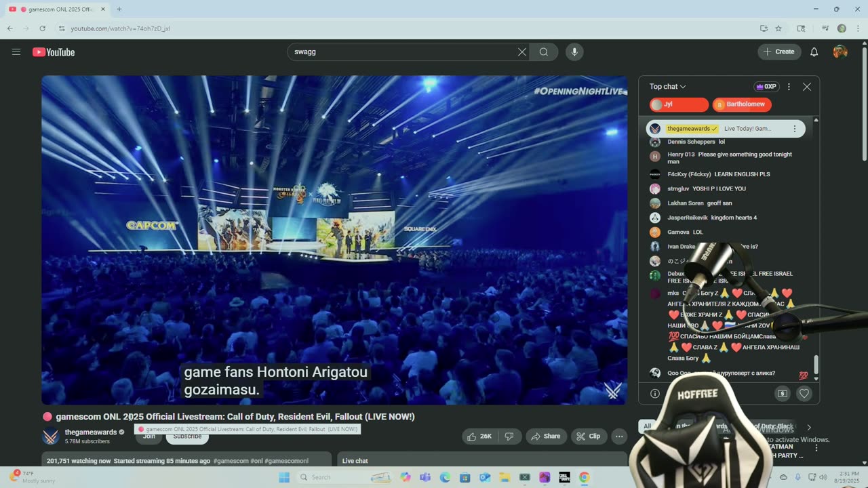Bookmark this page with the star

(778, 28)
